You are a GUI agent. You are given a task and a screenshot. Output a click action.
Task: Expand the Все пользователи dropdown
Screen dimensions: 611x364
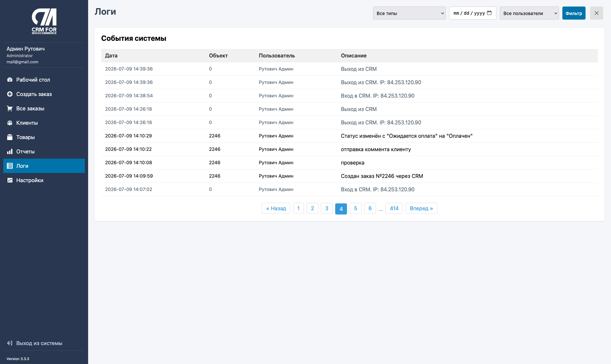click(529, 13)
